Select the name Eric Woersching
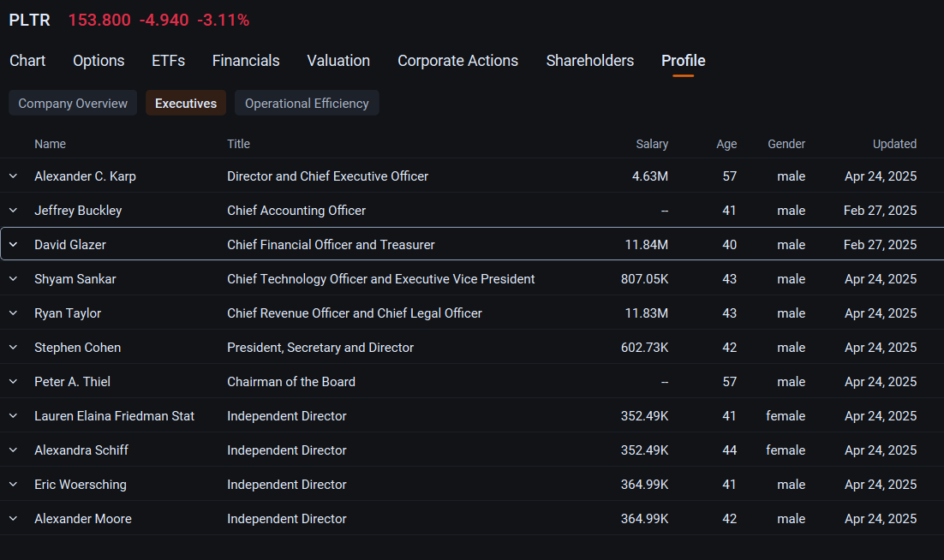This screenshot has height=560, width=944. (x=80, y=485)
